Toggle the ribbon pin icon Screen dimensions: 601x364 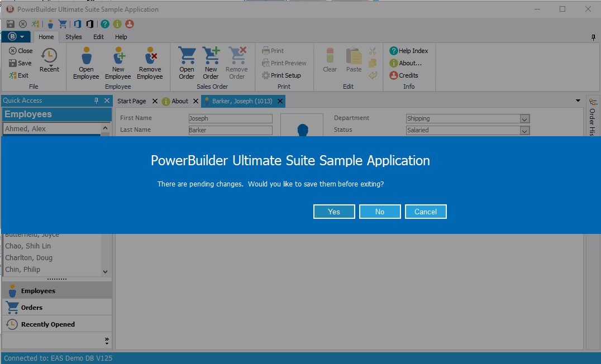[x=593, y=37]
